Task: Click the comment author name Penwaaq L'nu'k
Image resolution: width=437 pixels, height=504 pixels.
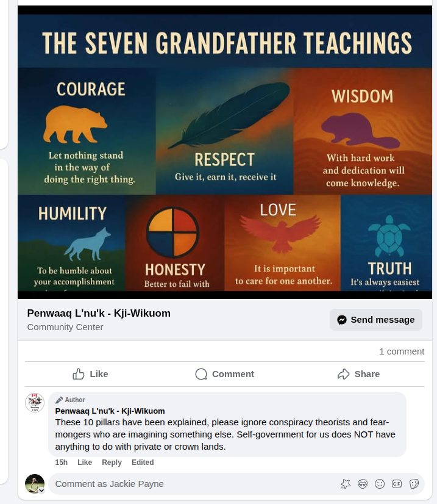Action: (110, 411)
